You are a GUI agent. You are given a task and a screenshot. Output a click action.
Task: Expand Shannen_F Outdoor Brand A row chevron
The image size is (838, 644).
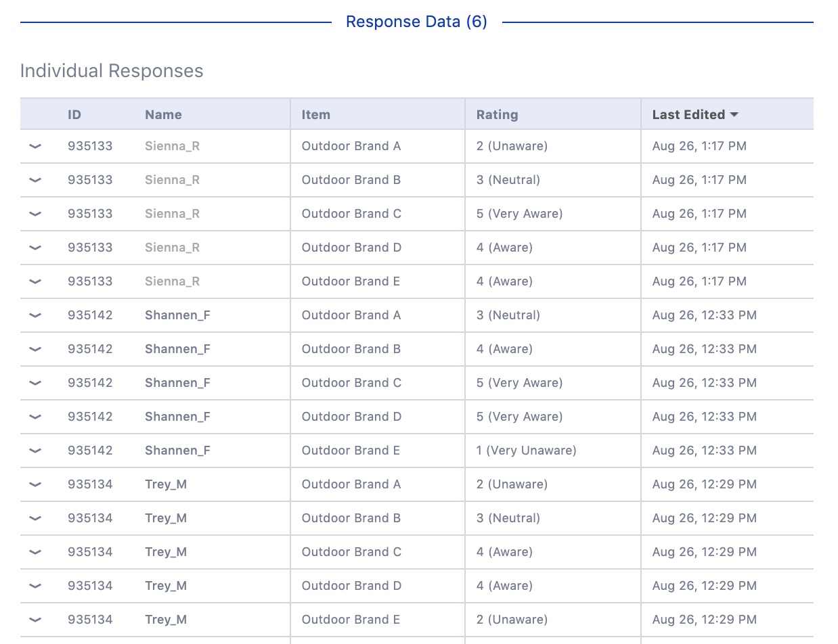click(x=35, y=315)
